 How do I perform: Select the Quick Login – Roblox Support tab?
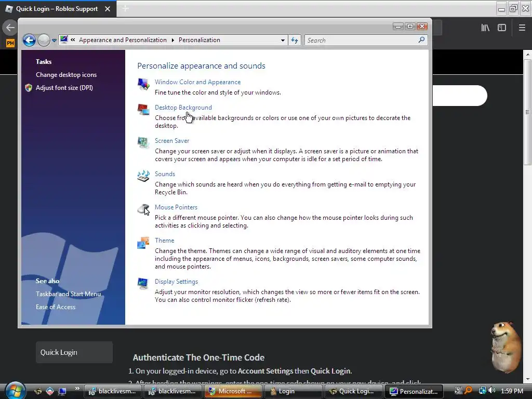click(x=57, y=9)
